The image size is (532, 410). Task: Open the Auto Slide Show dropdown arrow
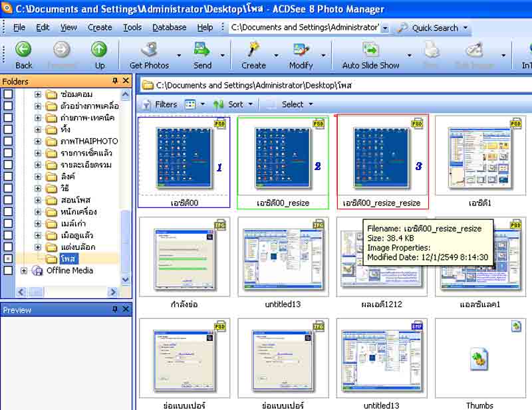410,55
